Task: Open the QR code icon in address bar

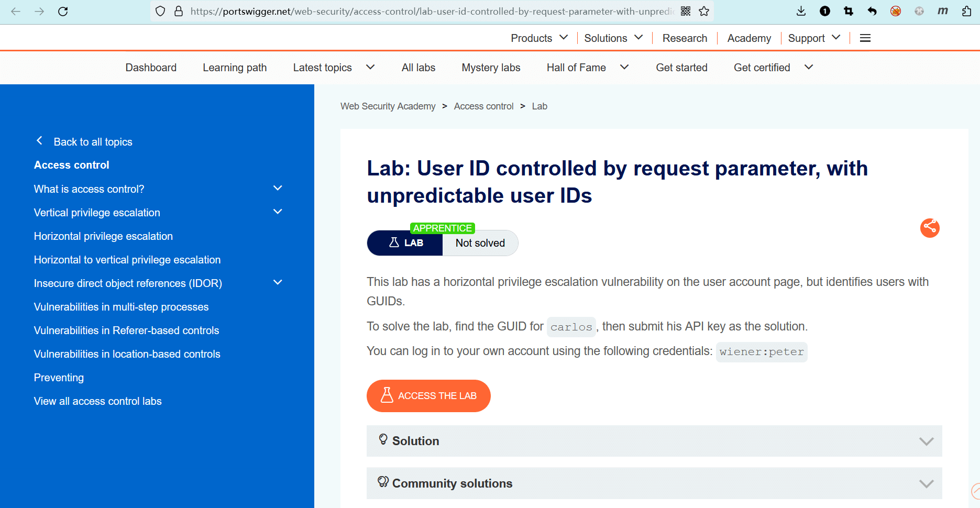Action: coord(686,11)
